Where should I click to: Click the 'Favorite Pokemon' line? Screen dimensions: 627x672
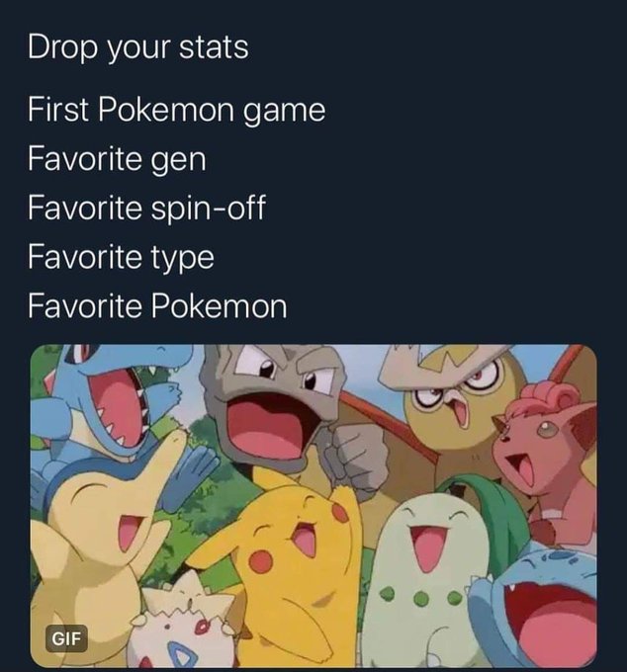tap(157, 307)
